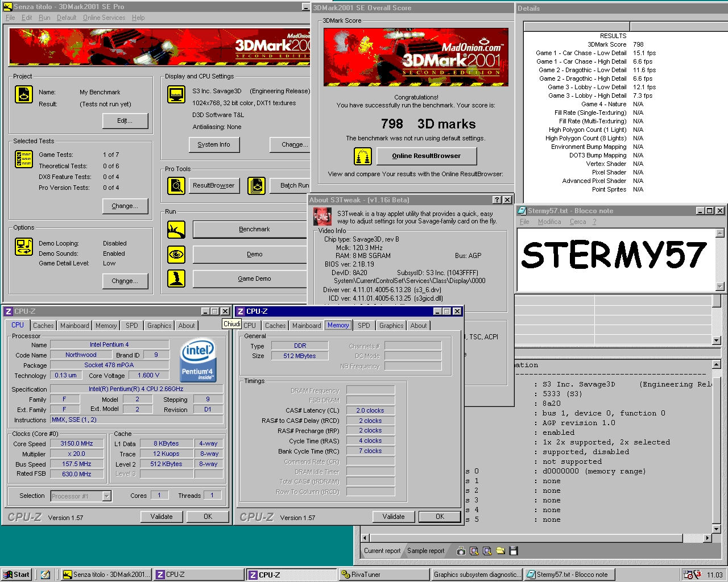Click the scroll down arrow in Blocco note
This screenshot has width=728, height=582.
pyautogui.click(x=719, y=286)
